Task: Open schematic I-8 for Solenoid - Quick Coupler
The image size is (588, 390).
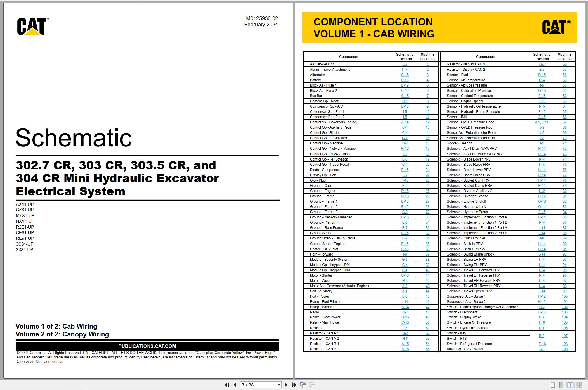Action: tap(542, 238)
